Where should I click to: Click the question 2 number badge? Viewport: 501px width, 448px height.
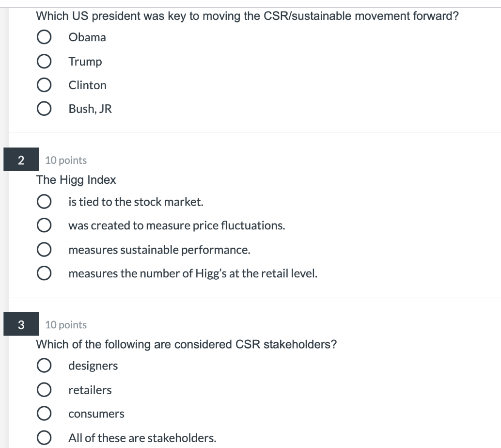21,160
